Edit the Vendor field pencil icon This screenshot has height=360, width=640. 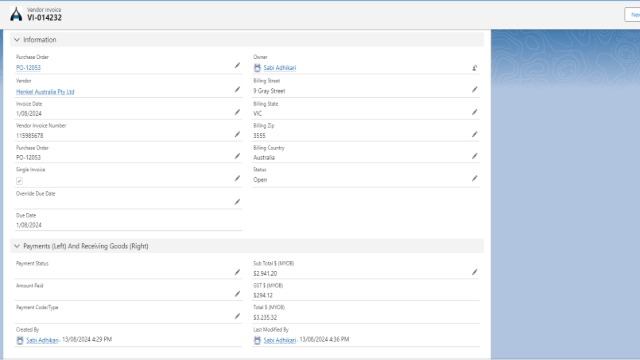coord(237,89)
